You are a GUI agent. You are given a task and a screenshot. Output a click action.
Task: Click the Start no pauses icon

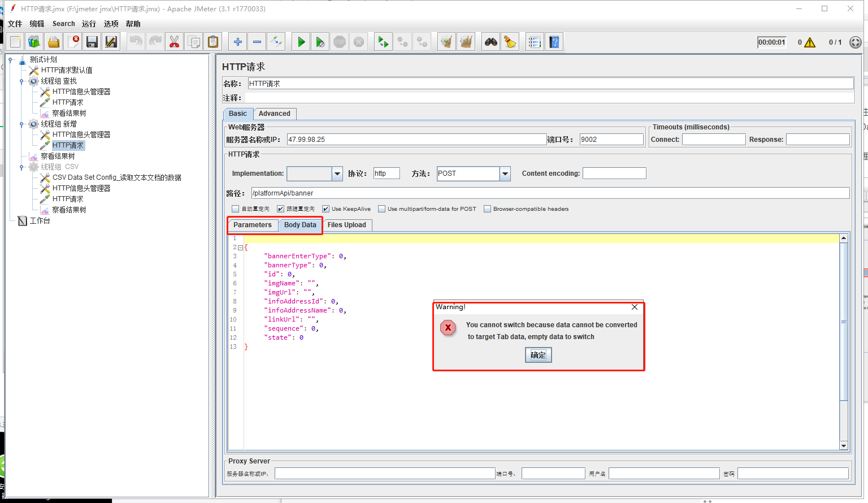pos(320,42)
